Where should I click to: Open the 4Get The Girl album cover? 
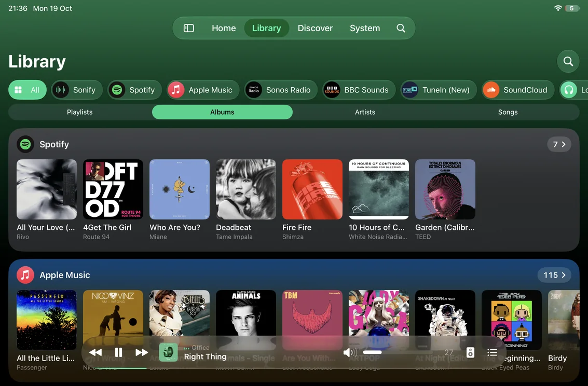tap(113, 189)
